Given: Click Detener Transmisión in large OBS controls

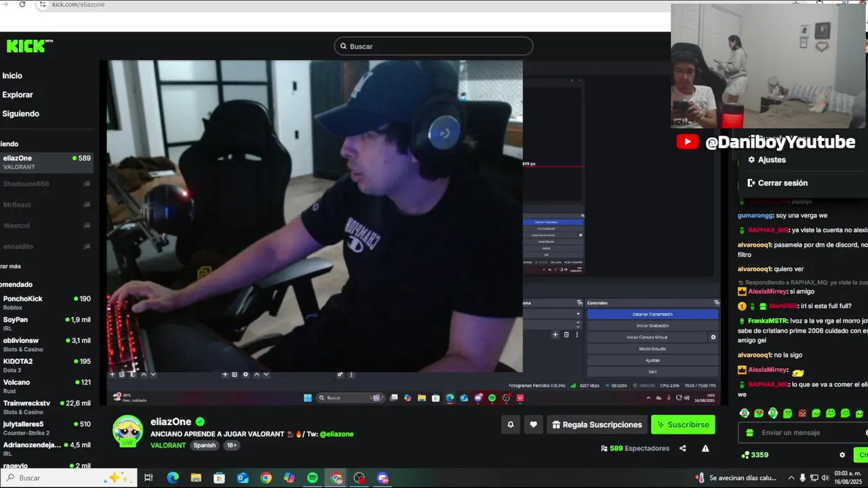Looking at the screenshot, I should coord(652,314).
